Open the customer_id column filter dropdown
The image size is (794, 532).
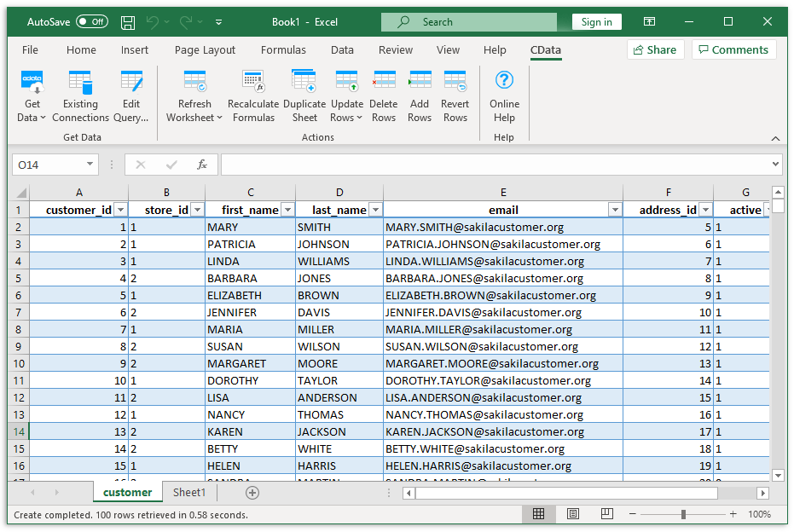[119, 209]
